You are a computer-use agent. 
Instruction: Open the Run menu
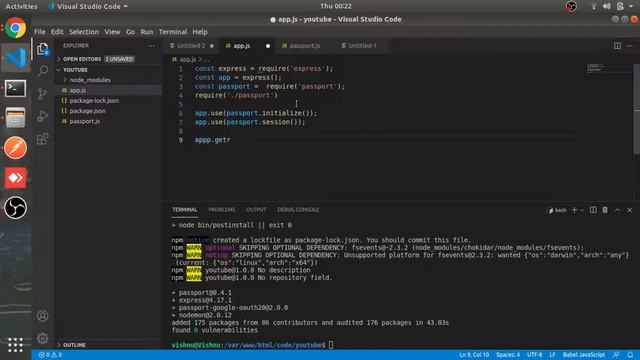click(147, 32)
